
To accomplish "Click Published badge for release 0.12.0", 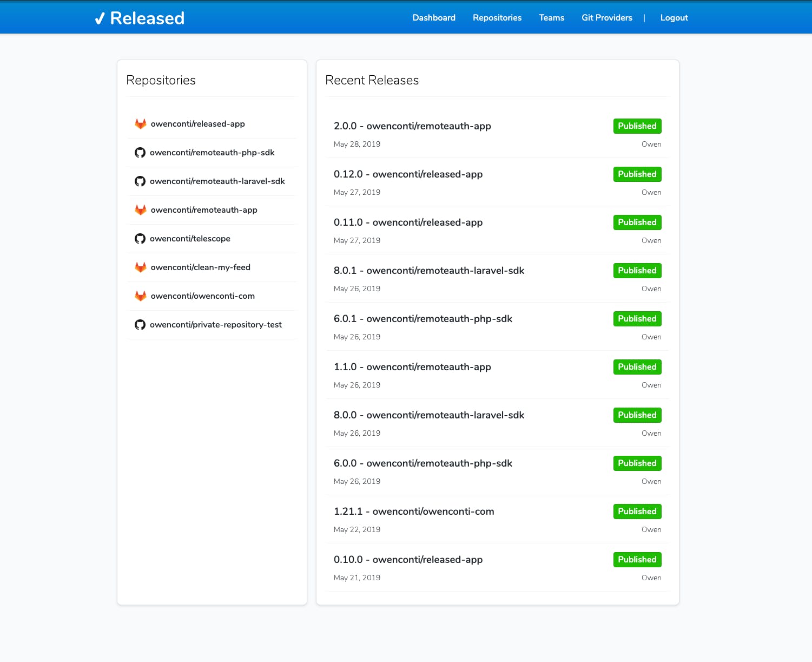I will tap(637, 174).
